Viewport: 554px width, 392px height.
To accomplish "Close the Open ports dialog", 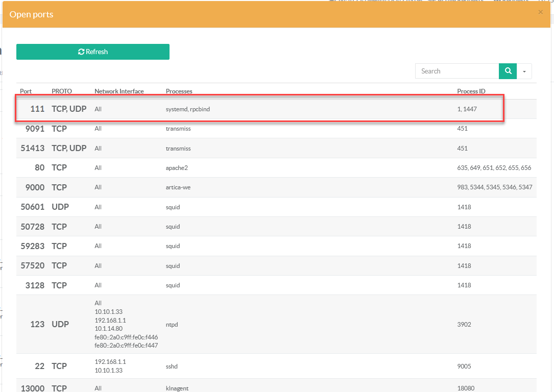I will [x=540, y=12].
